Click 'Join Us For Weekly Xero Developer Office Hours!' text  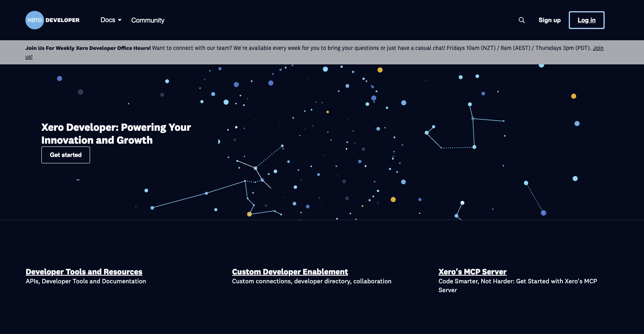coord(88,48)
